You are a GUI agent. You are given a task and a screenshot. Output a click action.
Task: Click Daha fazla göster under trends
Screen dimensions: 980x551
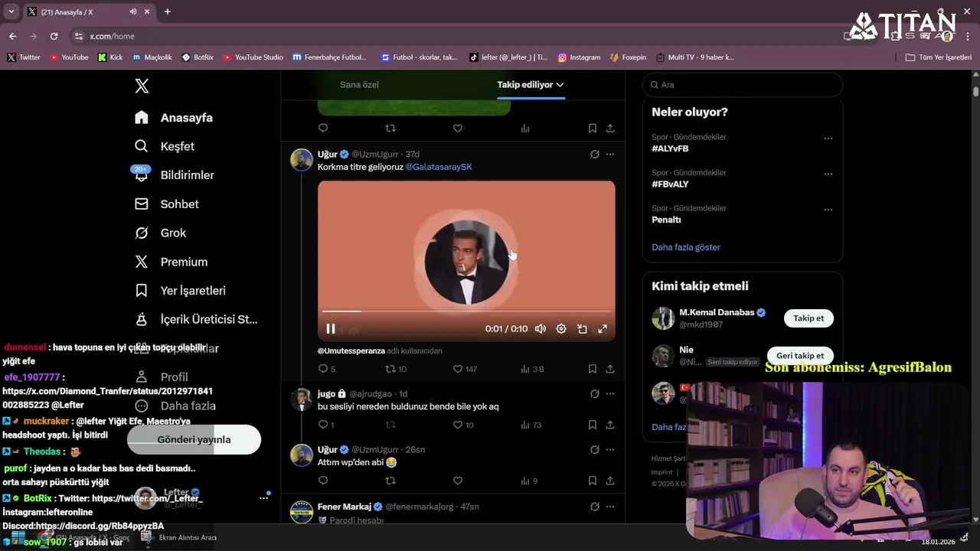point(686,247)
